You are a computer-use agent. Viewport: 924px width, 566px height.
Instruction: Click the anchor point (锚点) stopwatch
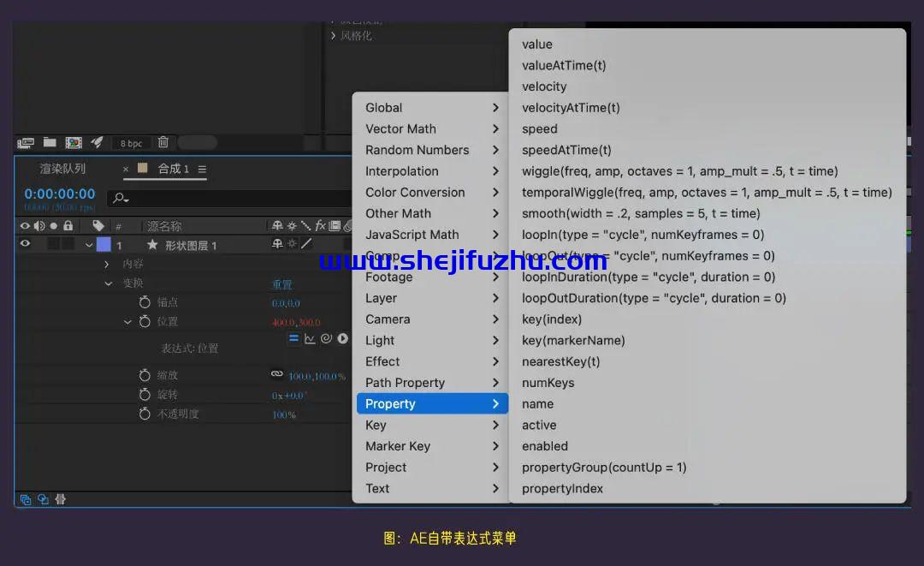145,302
